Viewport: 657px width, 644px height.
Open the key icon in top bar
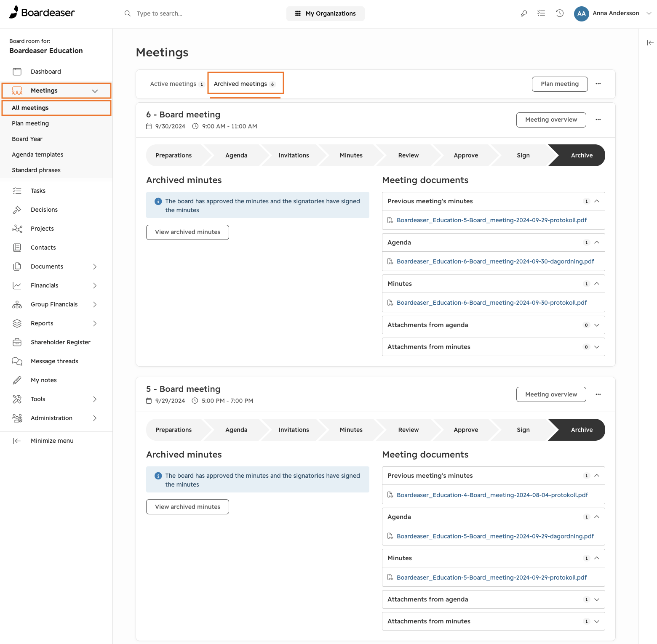(x=524, y=13)
